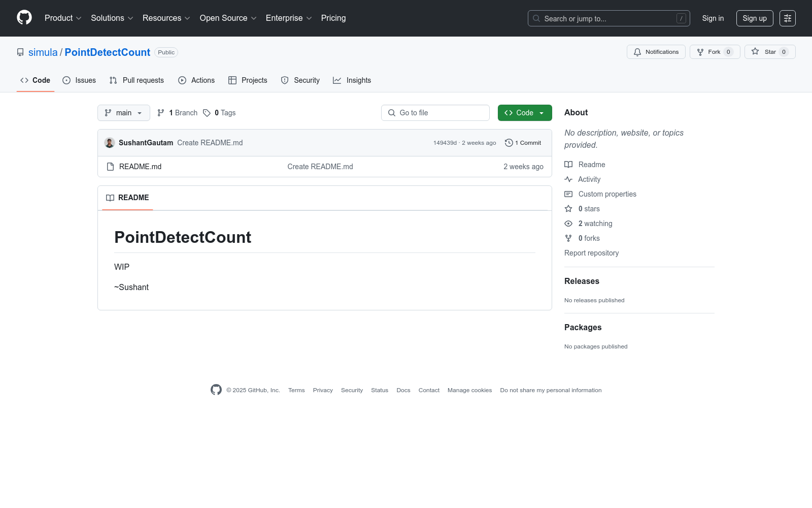Click the GitHub logo in header
Image resolution: width=812 pixels, height=508 pixels.
pyautogui.click(x=24, y=18)
